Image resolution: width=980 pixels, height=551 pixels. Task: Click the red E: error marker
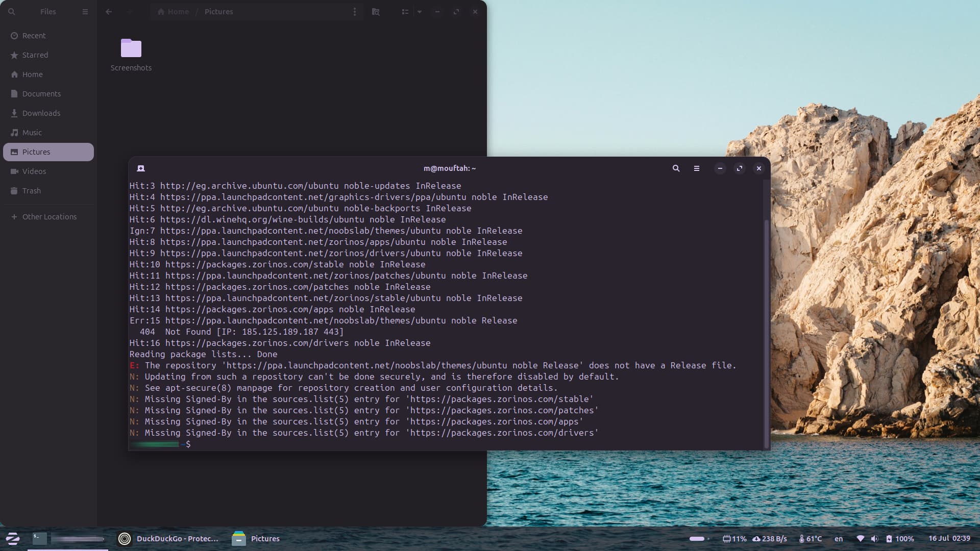[134, 366]
